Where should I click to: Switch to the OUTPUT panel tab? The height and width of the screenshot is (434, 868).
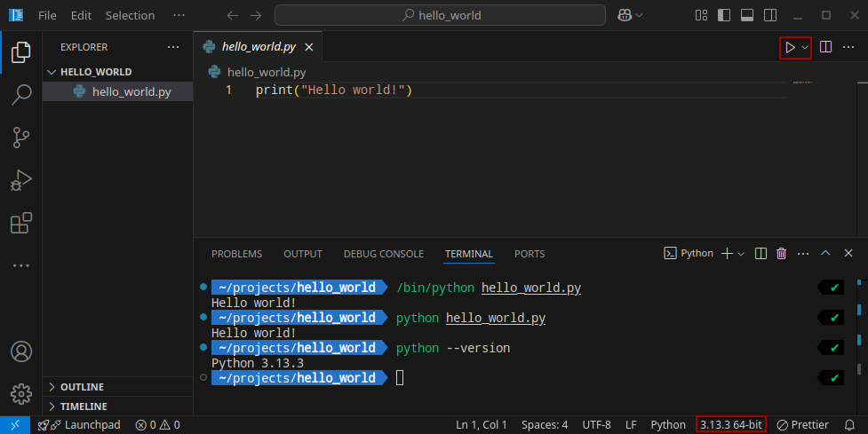[x=303, y=254]
